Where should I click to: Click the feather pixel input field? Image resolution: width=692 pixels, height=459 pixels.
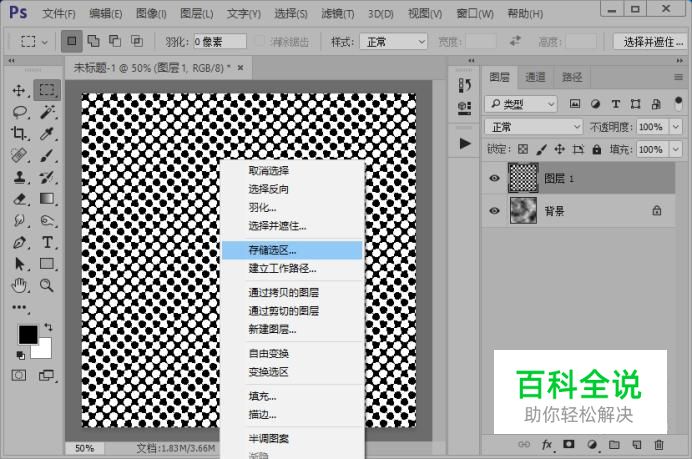pos(219,42)
